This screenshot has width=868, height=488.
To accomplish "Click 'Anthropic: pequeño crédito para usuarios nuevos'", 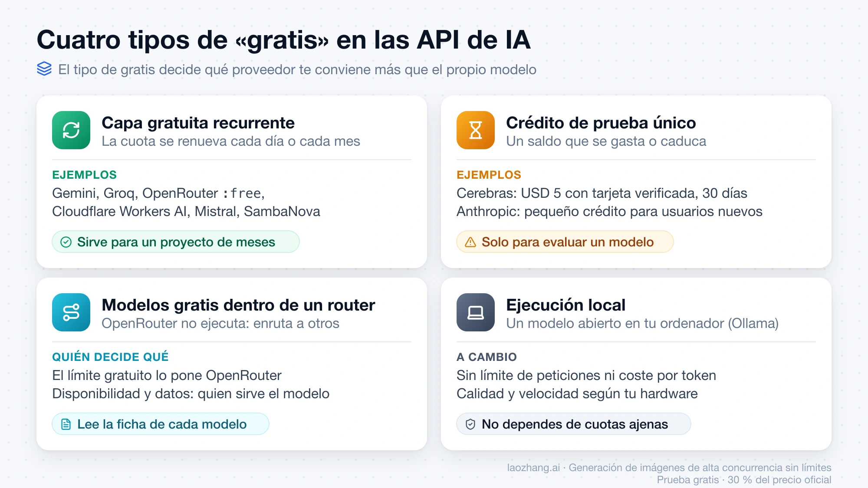I will [x=609, y=212].
